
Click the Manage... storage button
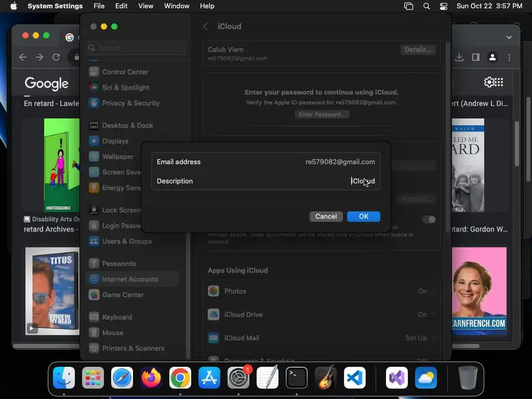(416, 199)
